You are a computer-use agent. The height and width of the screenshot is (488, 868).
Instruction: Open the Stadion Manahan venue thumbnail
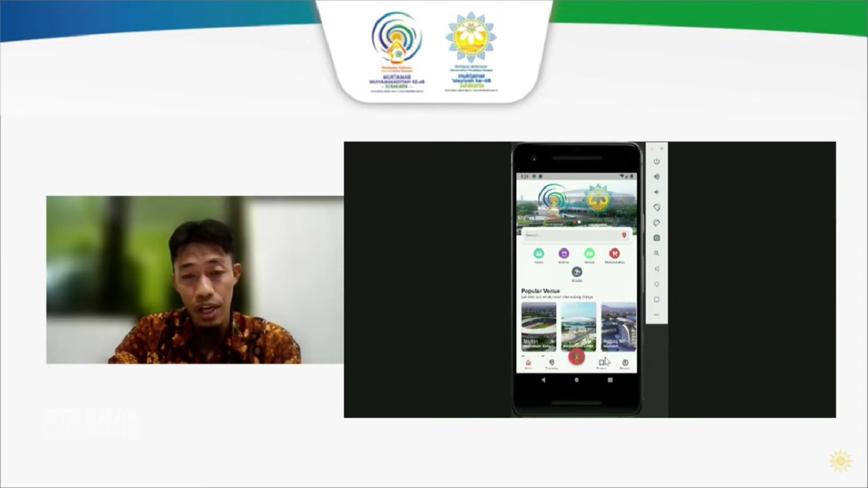tap(538, 326)
